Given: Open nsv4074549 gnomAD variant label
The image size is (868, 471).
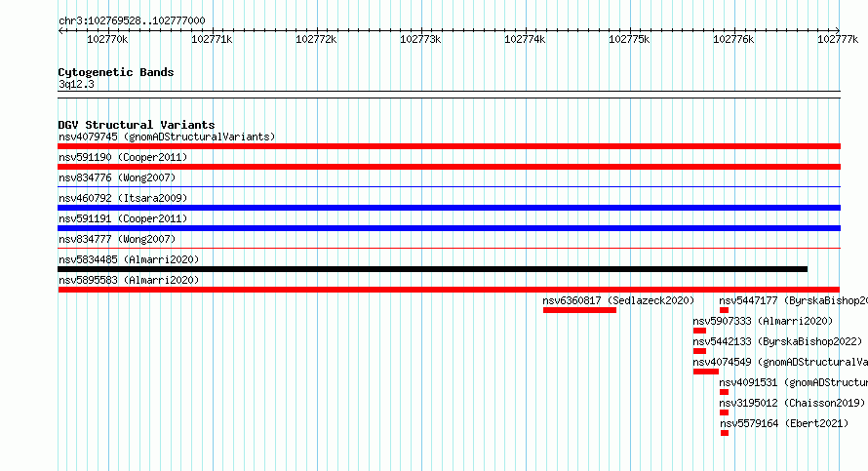Looking at the screenshot, I should [780, 362].
